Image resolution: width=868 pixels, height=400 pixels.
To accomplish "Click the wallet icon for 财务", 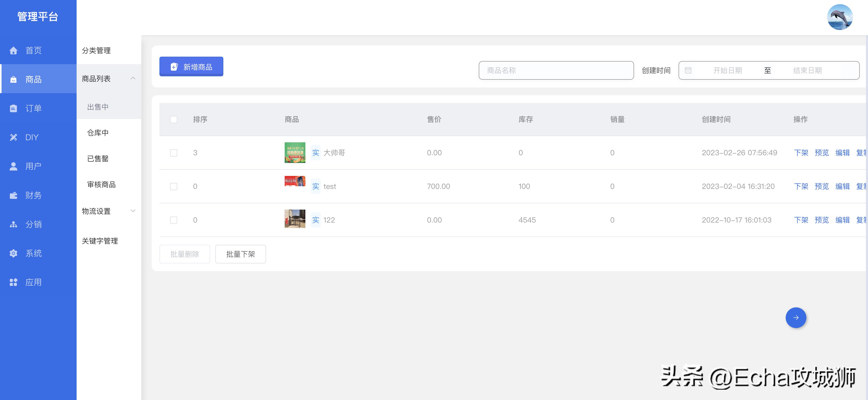I will [13, 195].
